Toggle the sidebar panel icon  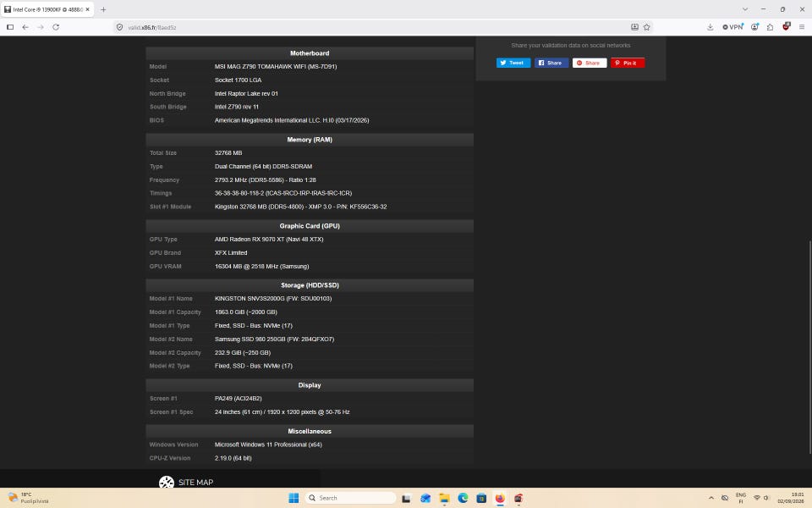click(x=10, y=27)
